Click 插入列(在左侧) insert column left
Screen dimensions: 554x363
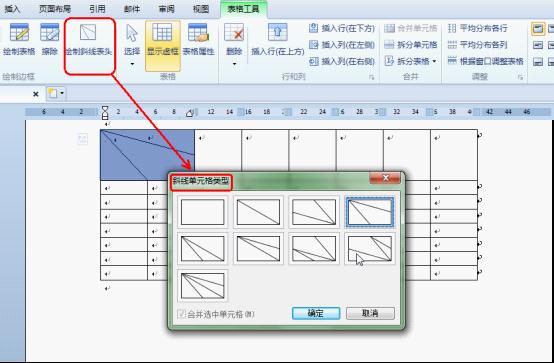pos(342,45)
